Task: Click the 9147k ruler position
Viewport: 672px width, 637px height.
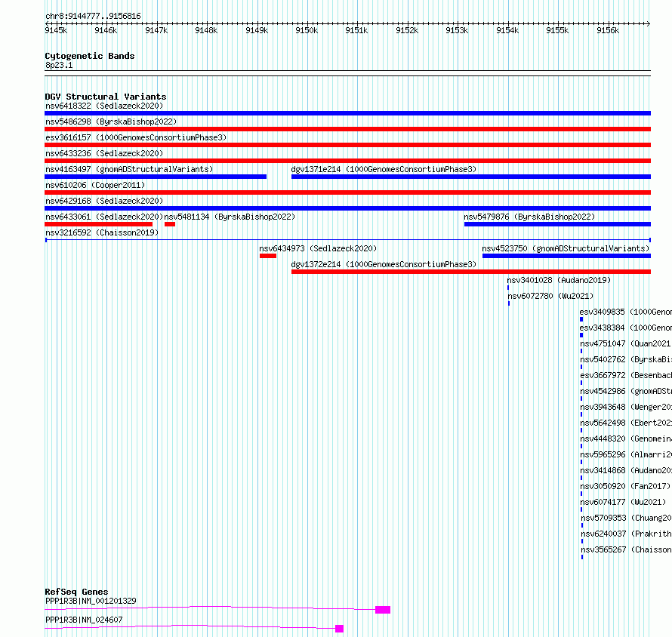Action: click(x=156, y=30)
